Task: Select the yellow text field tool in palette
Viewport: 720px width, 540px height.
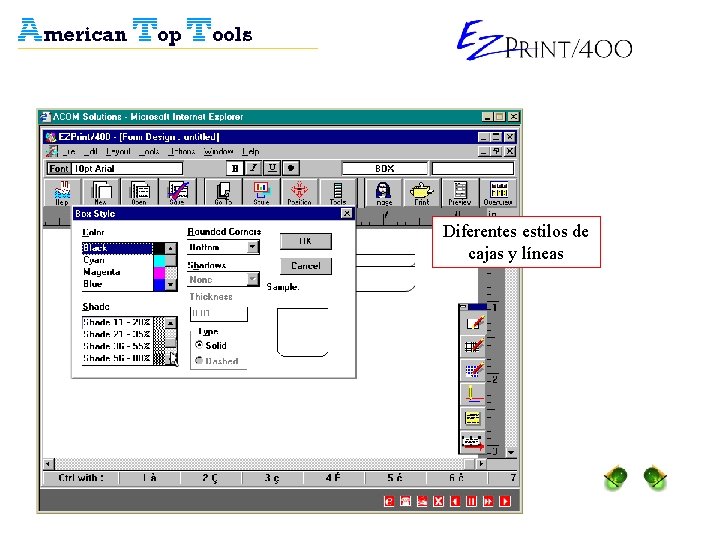Action: click(x=473, y=418)
